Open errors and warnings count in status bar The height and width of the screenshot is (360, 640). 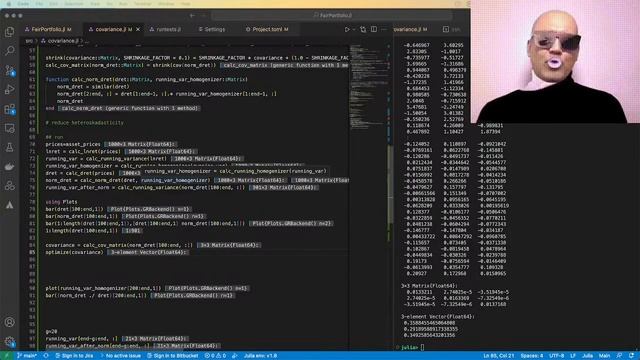215,356
